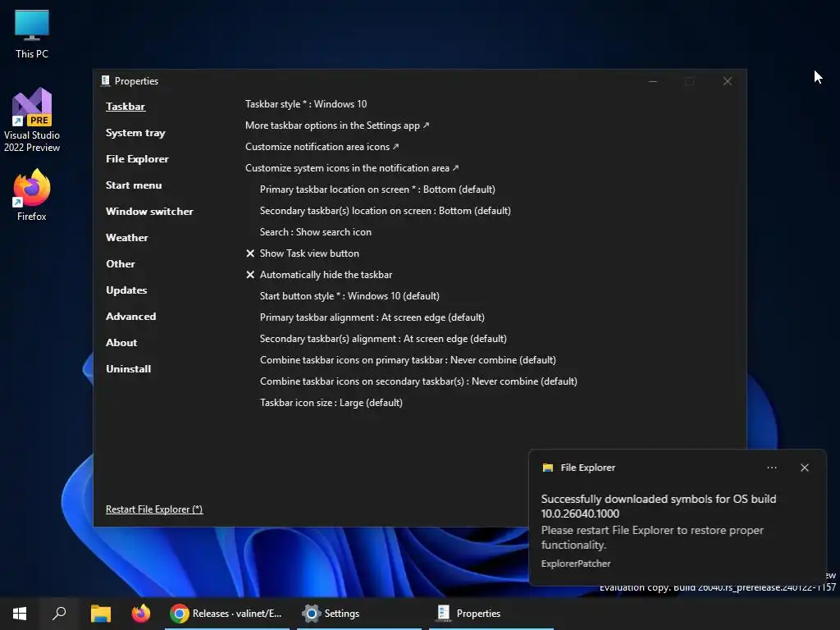
Task: Select the Updates section
Action: pos(126,290)
